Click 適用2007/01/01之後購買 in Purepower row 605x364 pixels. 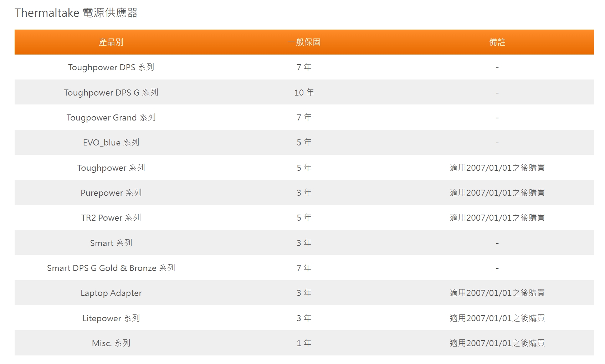[x=497, y=193]
